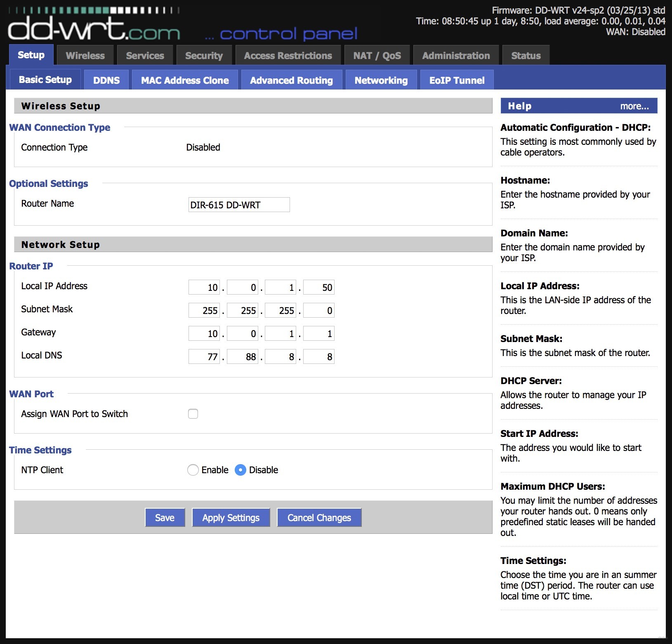Click Local IP Address first octet field
672x644 pixels.
click(204, 287)
